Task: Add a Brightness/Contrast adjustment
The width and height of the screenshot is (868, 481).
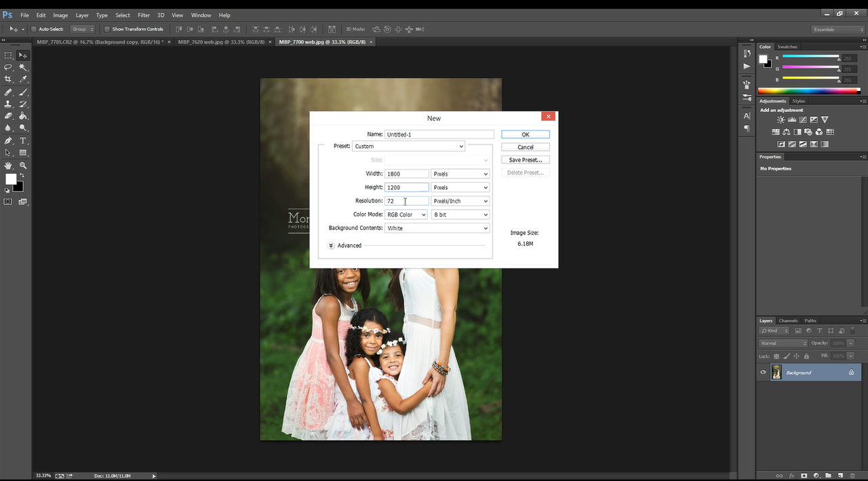Action: pyautogui.click(x=782, y=120)
